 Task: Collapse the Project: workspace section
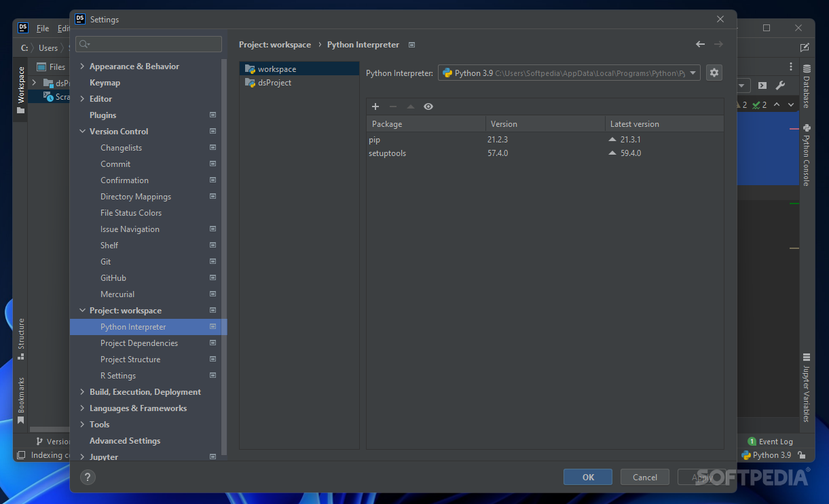[82, 311]
